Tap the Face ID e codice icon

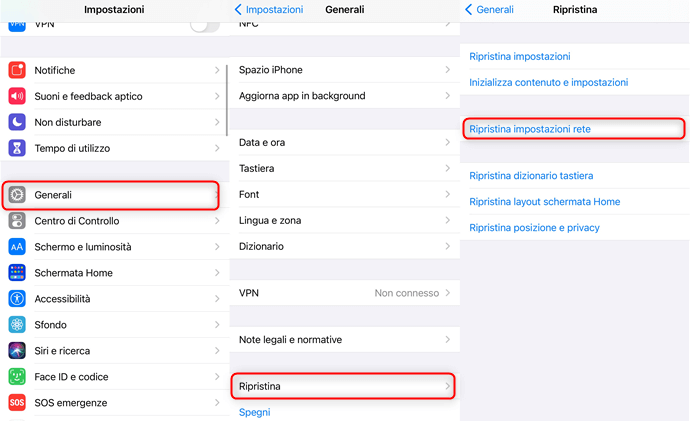(x=17, y=377)
